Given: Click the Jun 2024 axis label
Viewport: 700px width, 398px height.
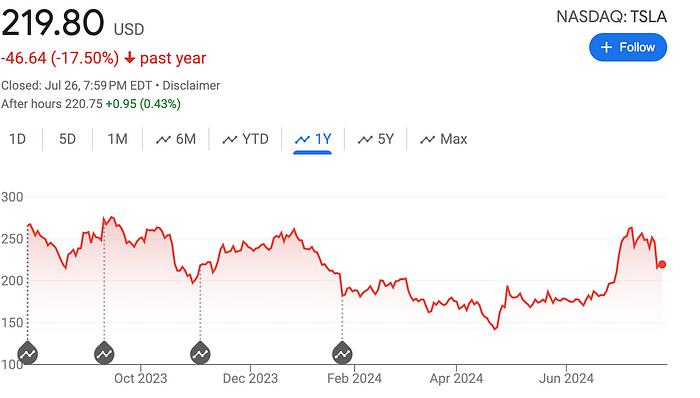Looking at the screenshot, I should coord(566,379).
